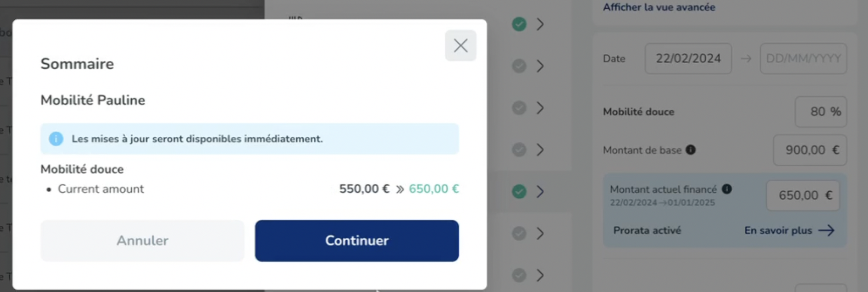Close the Sommaire dialog with the X
This screenshot has width=868, height=292.
click(460, 46)
